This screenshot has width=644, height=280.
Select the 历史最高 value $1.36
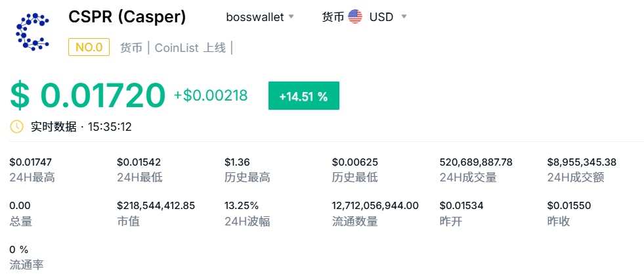(x=237, y=162)
